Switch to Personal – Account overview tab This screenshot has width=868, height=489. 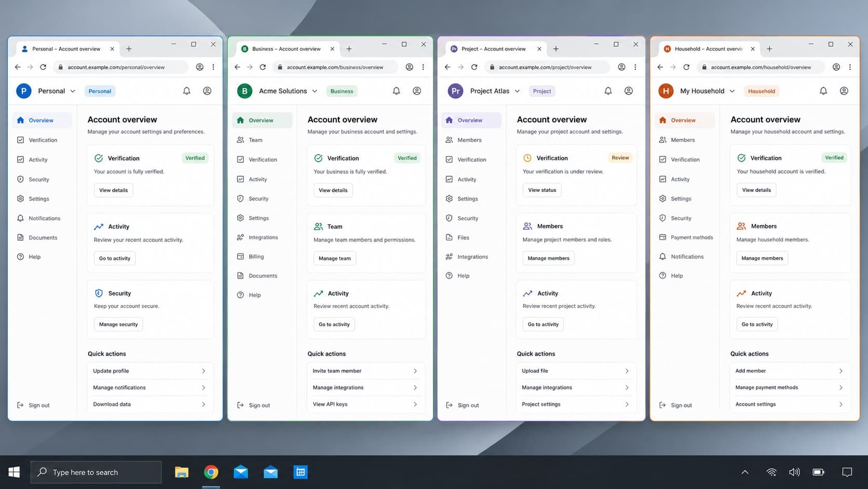pyautogui.click(x=67, y=49)
